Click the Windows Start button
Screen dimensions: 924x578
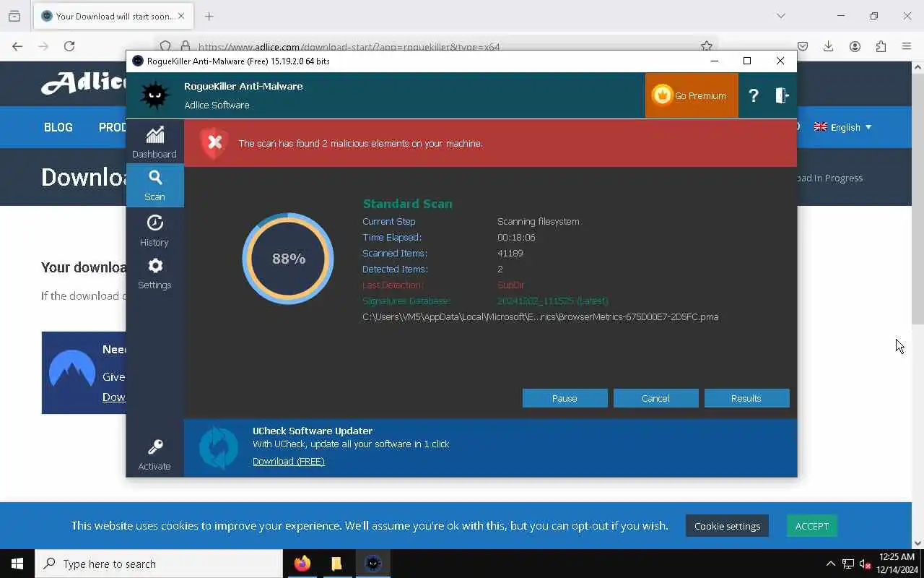pyautogui.click(x=17, y=564)
